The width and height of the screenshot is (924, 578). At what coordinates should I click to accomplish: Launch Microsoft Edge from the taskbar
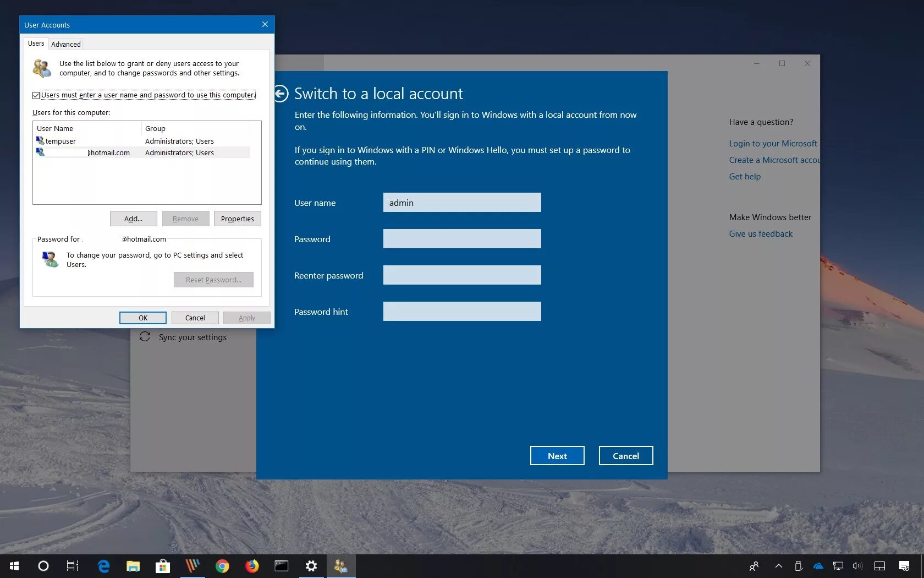[103, 566]
